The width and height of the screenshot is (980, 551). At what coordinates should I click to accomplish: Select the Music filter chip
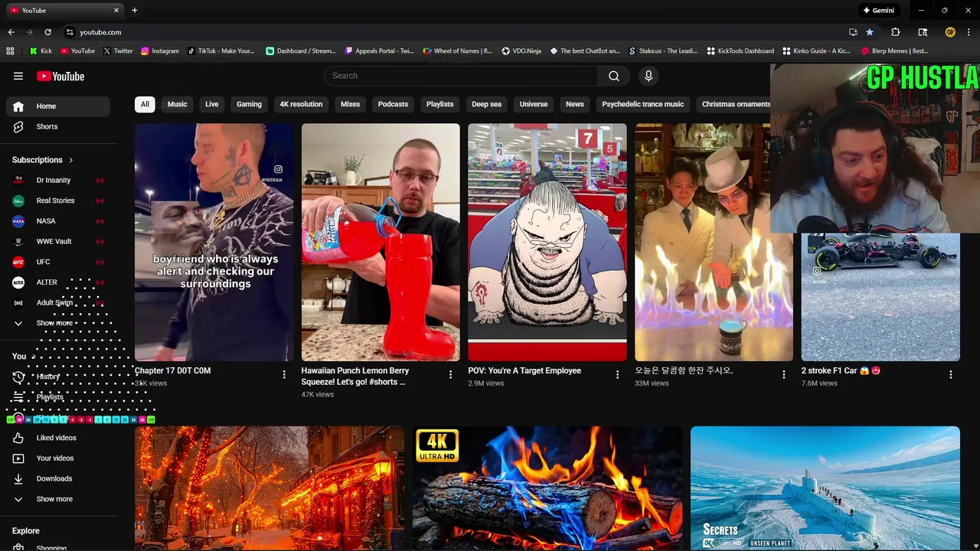pos(178,104)
